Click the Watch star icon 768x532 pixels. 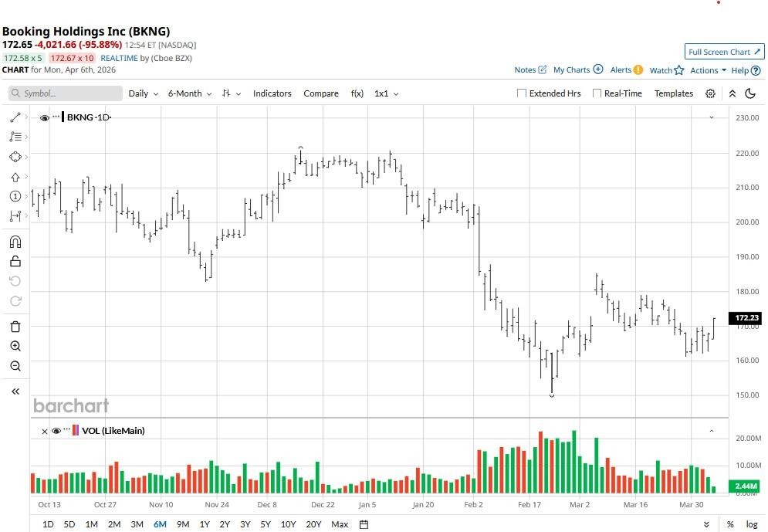point(679,70)
